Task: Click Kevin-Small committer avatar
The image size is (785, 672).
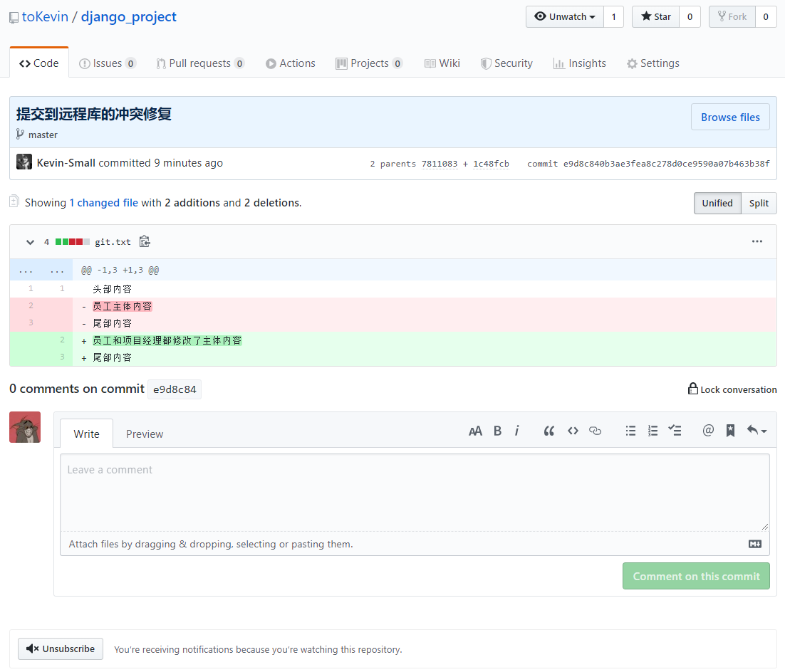Action: coord(24,162)
